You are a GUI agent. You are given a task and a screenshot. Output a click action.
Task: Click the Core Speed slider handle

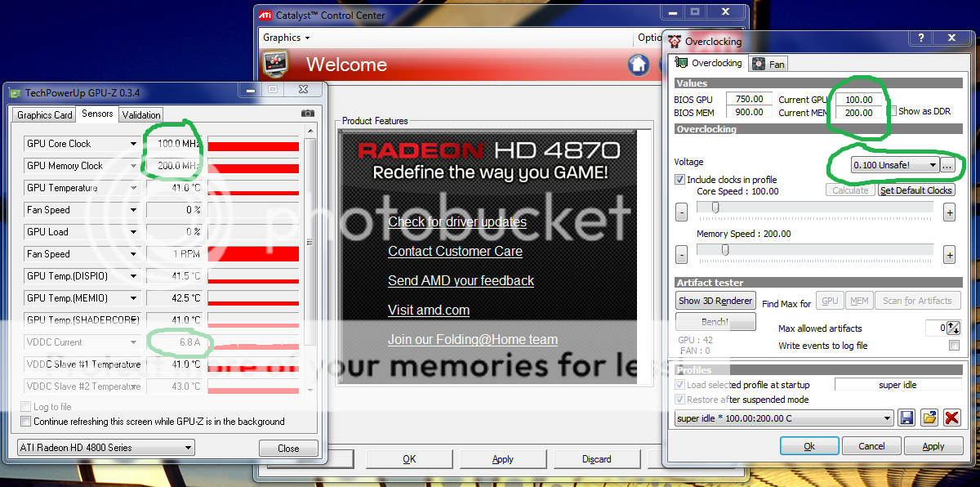coord(715,208)
